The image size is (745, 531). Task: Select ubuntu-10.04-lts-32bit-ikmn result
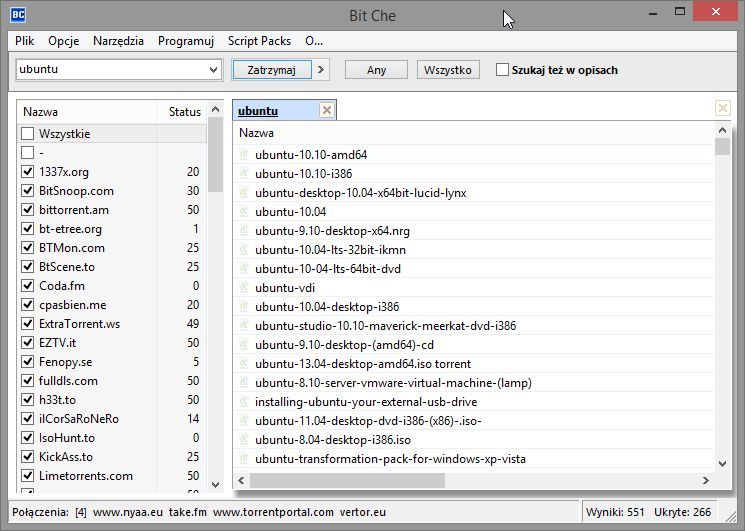474,250
